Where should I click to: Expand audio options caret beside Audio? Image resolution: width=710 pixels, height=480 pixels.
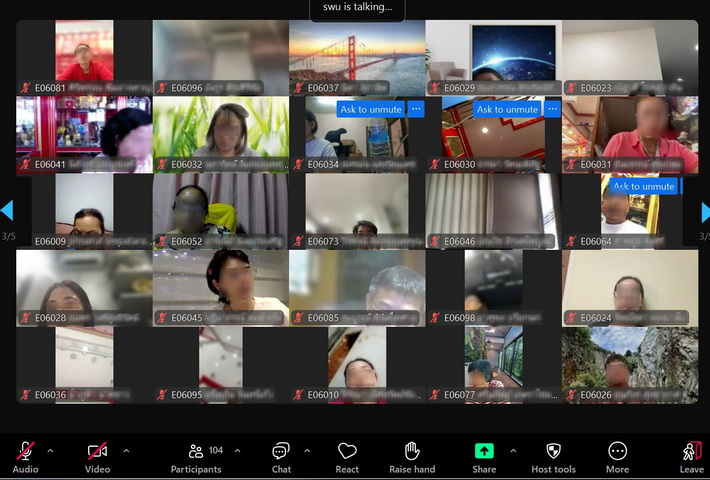[x=51, y=451]
